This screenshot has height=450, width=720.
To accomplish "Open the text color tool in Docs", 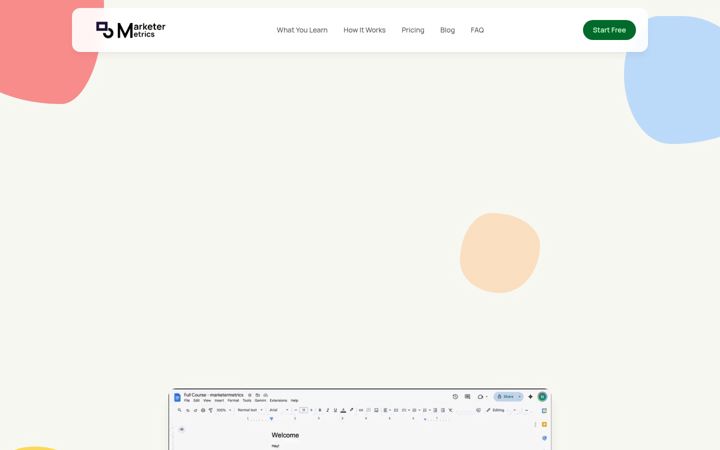I will tap(343, 410).
